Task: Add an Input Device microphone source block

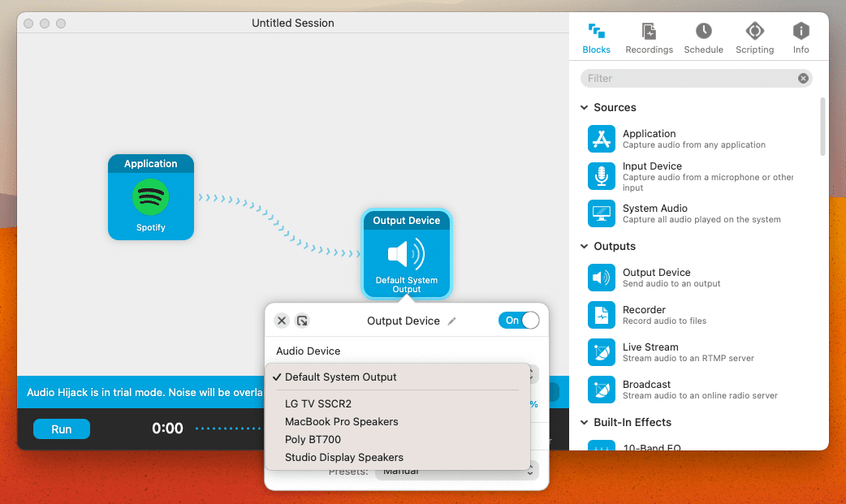Action: pos(601,176)
